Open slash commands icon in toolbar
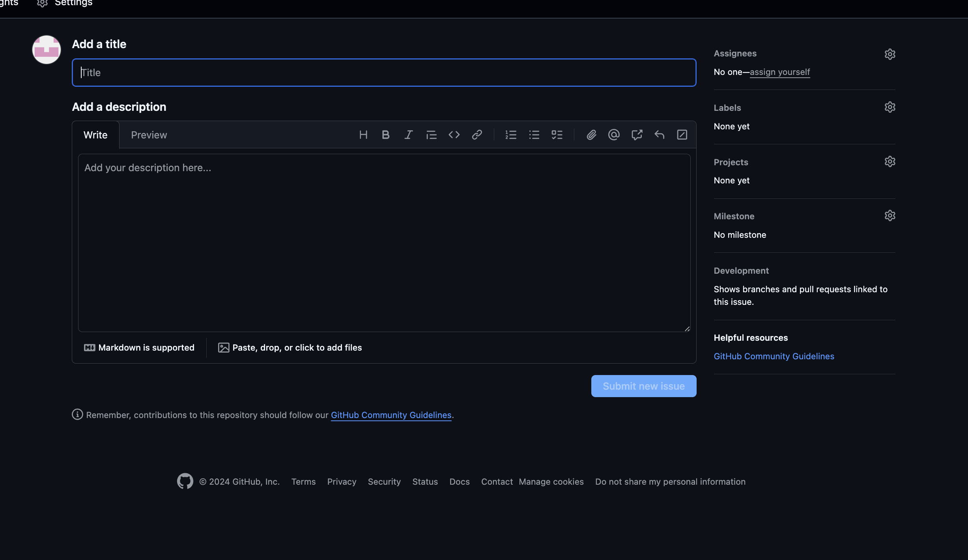The height and width of the screenshot is (560, 968). tap(682, 135)
